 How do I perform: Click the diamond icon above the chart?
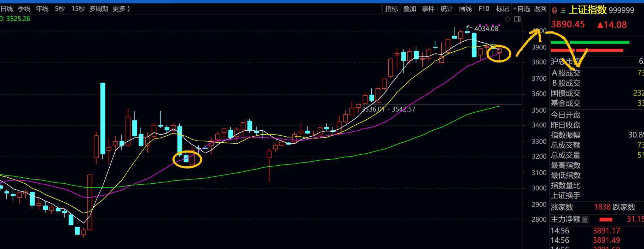pyautogui.click(x=507, y=19)
